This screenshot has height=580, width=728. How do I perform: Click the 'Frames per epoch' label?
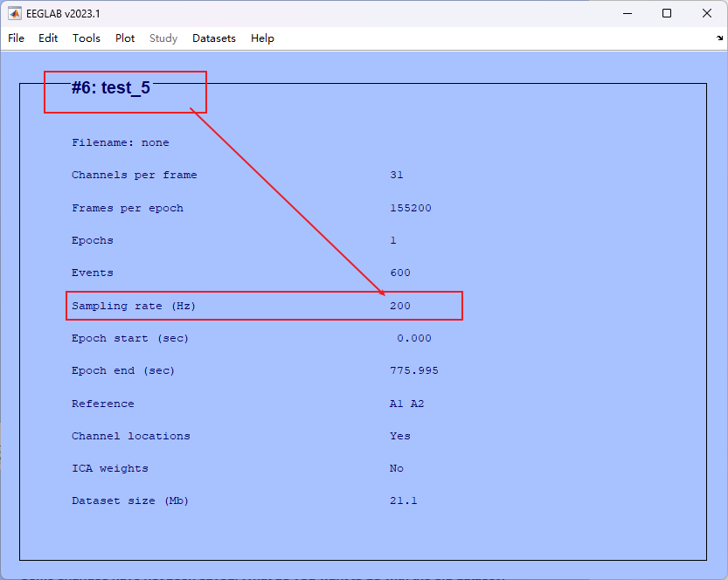pyautogui.click(x=128, y=208)
